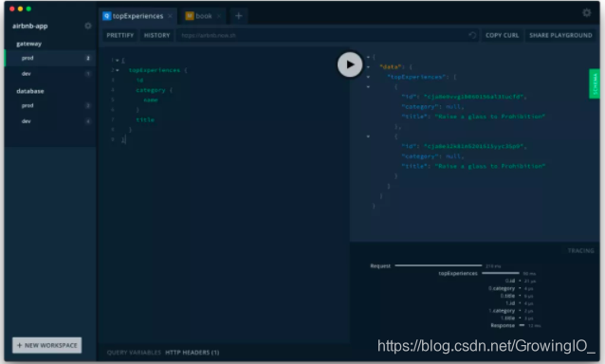The image size is (605, 364).
Task: Collapse the response root object arrow
Action: click(x=368, y=57)
